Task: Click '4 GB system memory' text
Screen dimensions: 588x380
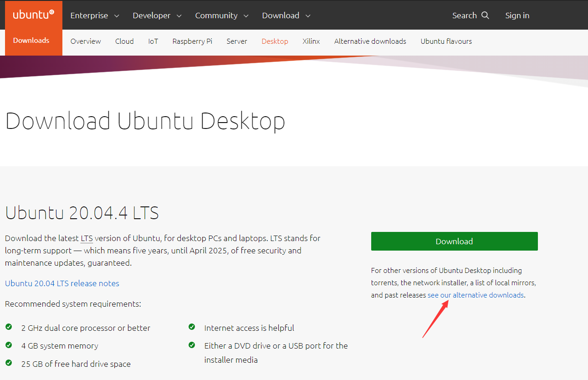Action: click(60, 346)
